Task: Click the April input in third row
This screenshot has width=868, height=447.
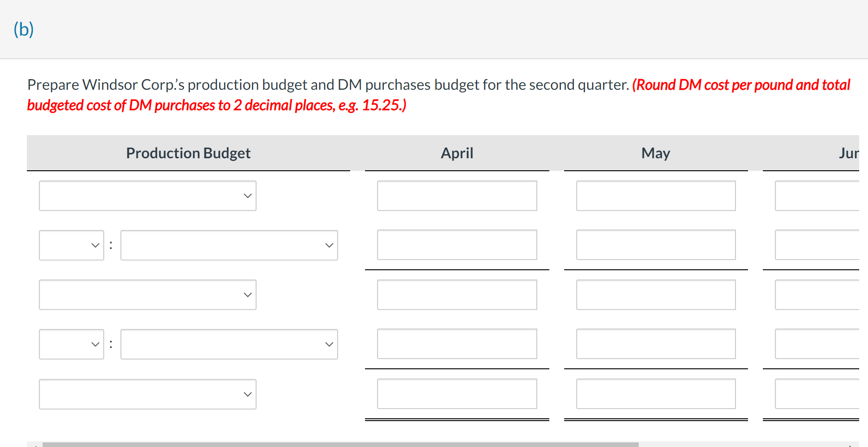Action: coord(457,295)
